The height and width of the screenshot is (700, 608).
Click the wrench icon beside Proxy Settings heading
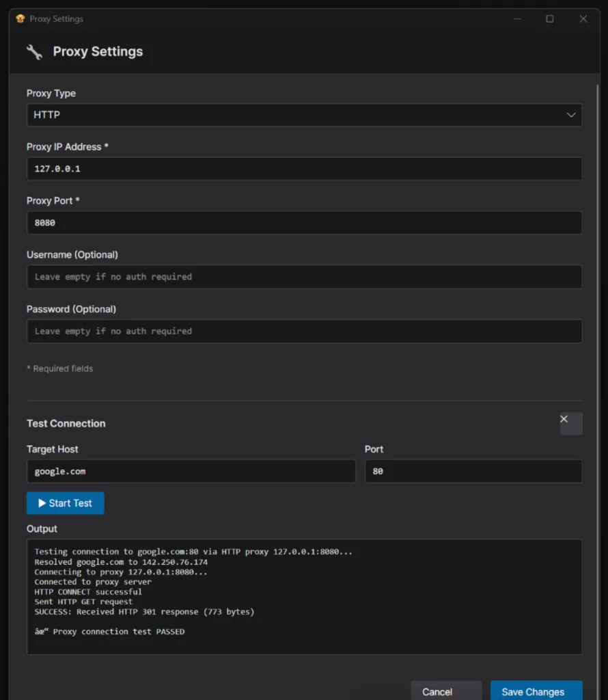click(x=34, y=52)
